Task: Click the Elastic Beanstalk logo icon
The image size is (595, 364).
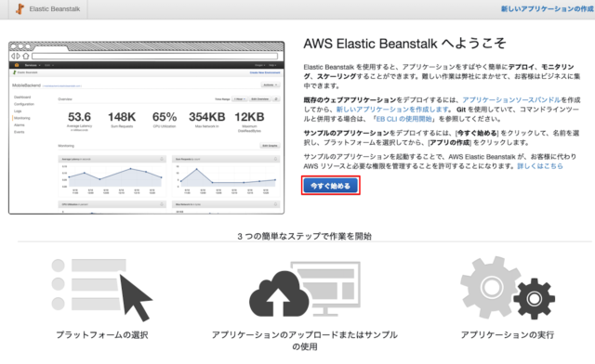Action: point(20,8)
